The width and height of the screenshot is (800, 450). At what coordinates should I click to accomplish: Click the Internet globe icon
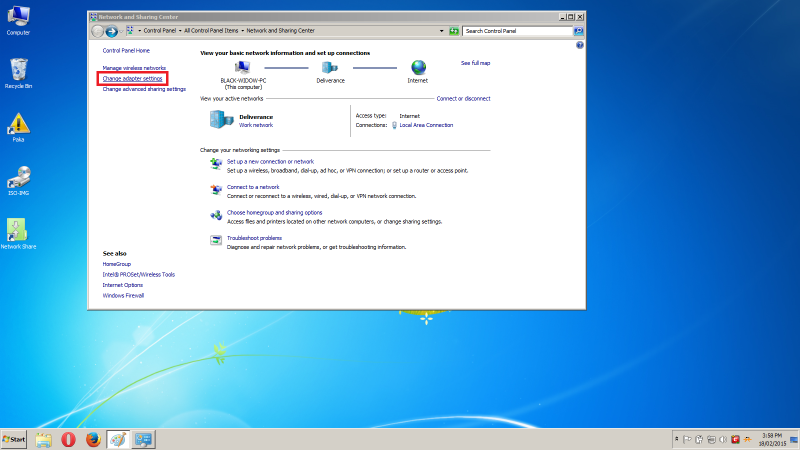418,67
